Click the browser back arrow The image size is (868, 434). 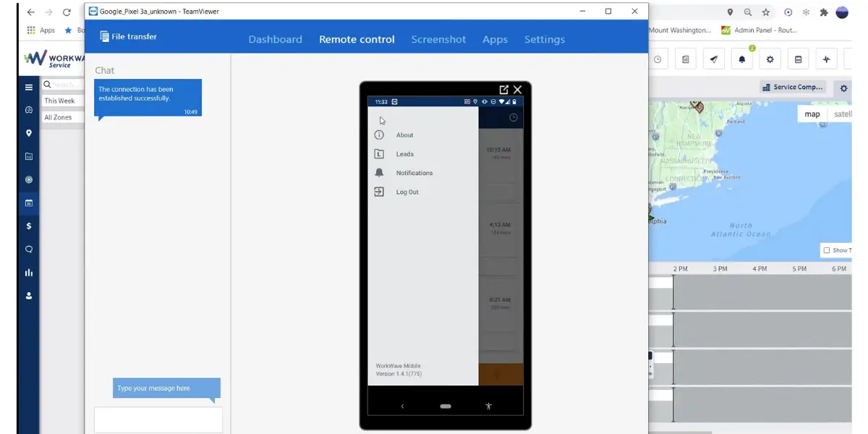pyautogui.click(x=30, y=12)
